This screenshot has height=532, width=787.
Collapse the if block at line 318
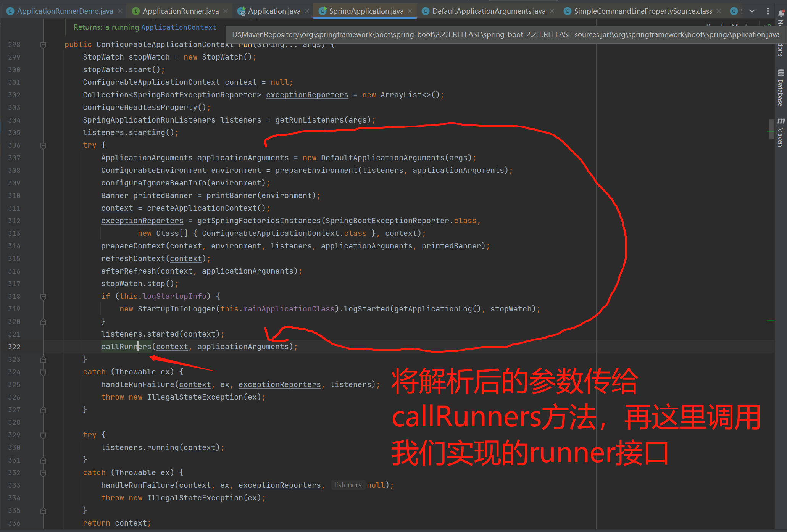point(44,297)
